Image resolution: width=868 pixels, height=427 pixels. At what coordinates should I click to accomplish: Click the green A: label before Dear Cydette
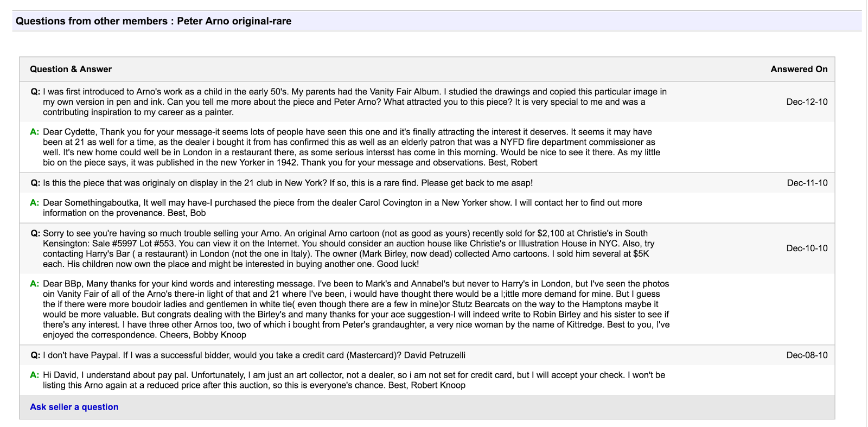(35, 132)
